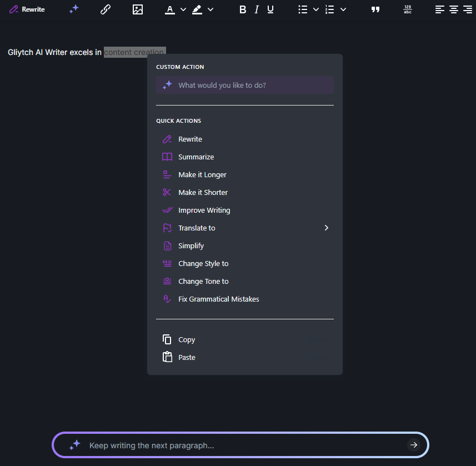The image size is (476, 466).
Task: Click the 'Keep writing the next paragraph...' input
Action: click(x=240, y=445)
